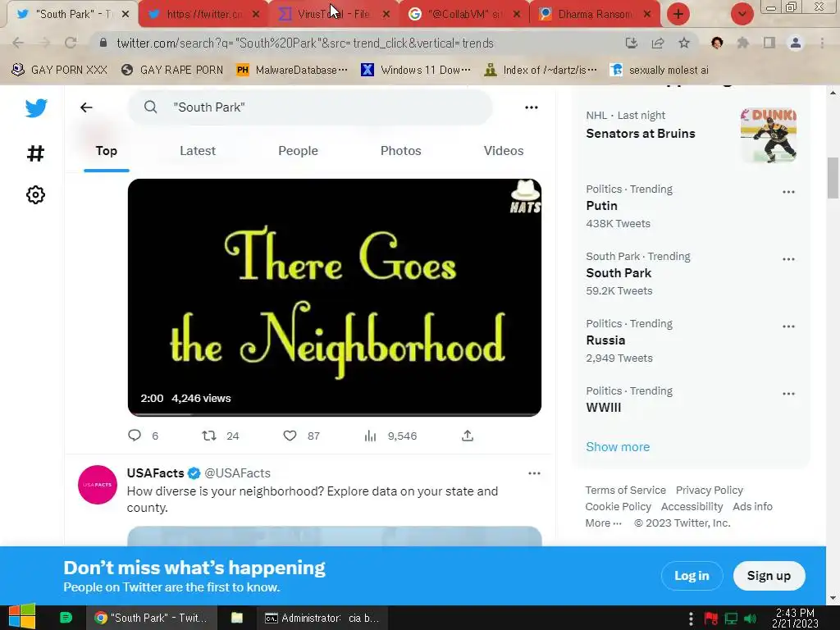Open Cookie Policy link
Screen dimensions: 840x630
[x=618, y=506]
